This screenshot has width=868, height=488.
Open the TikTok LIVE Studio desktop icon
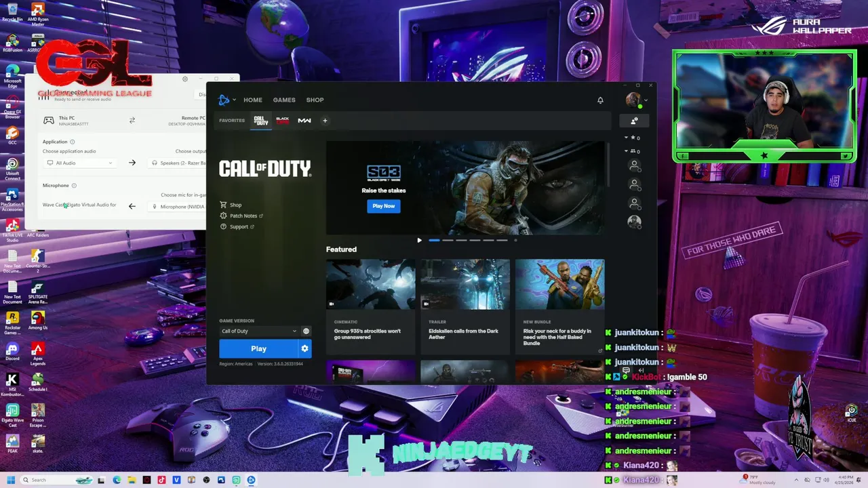tap(12, 230)
